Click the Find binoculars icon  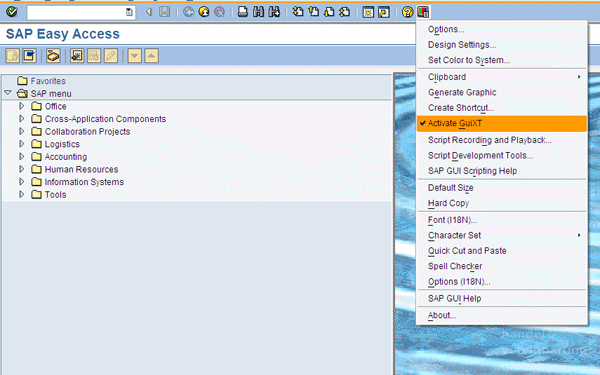[258, 12]
